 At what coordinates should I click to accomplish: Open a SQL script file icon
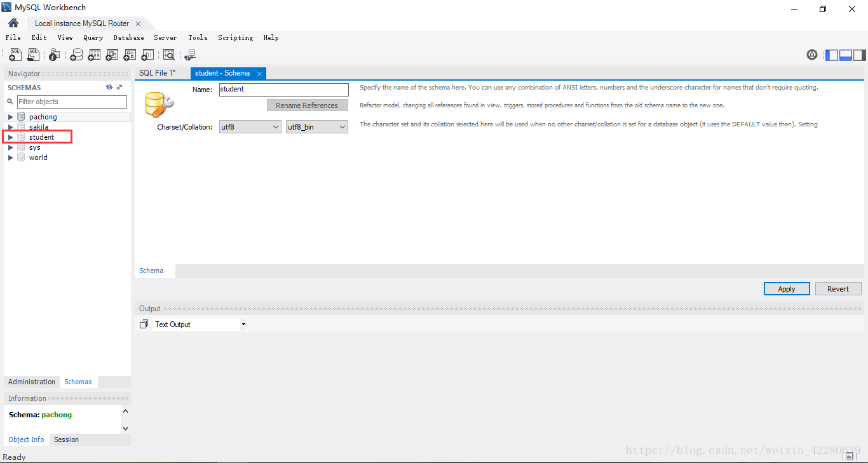pyautogui.click(x=33, y=55)
